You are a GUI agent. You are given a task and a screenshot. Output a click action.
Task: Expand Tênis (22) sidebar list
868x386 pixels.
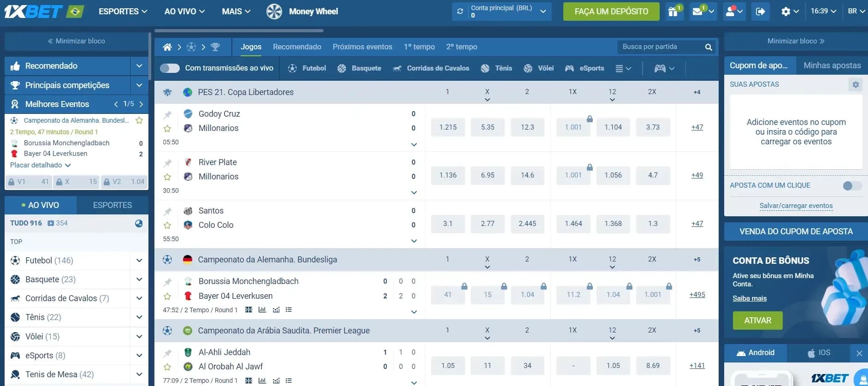139,317
